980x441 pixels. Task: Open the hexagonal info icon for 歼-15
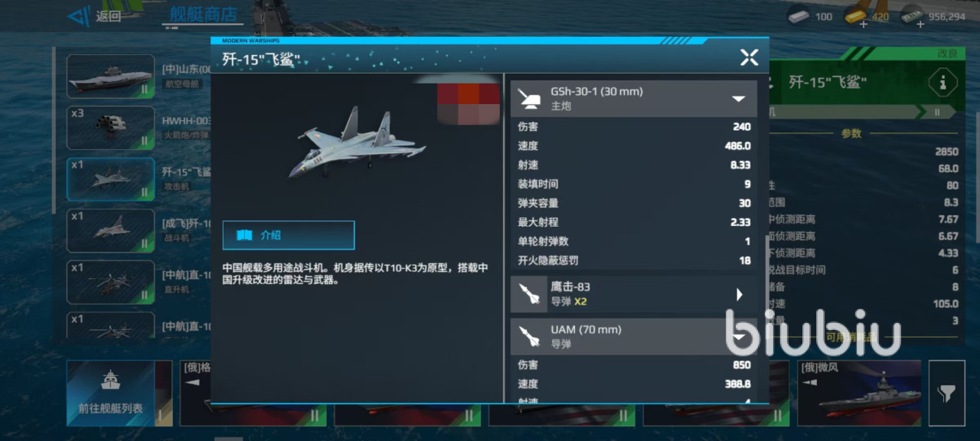coord(943,83)
